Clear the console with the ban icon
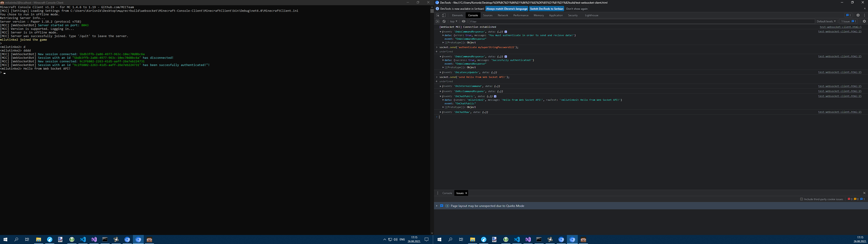 point(444,21)
